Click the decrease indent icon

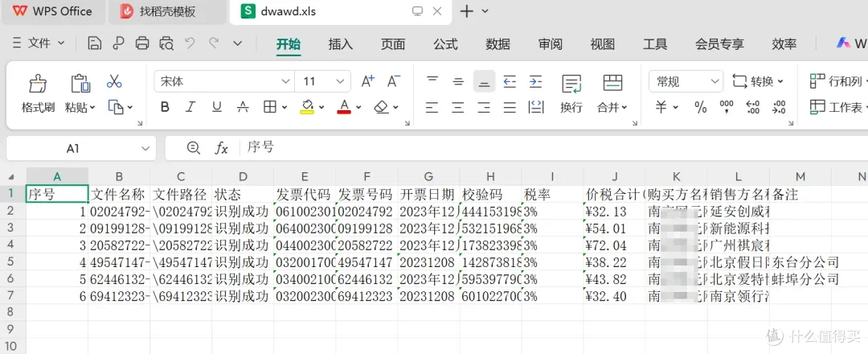tap(510, 82)
